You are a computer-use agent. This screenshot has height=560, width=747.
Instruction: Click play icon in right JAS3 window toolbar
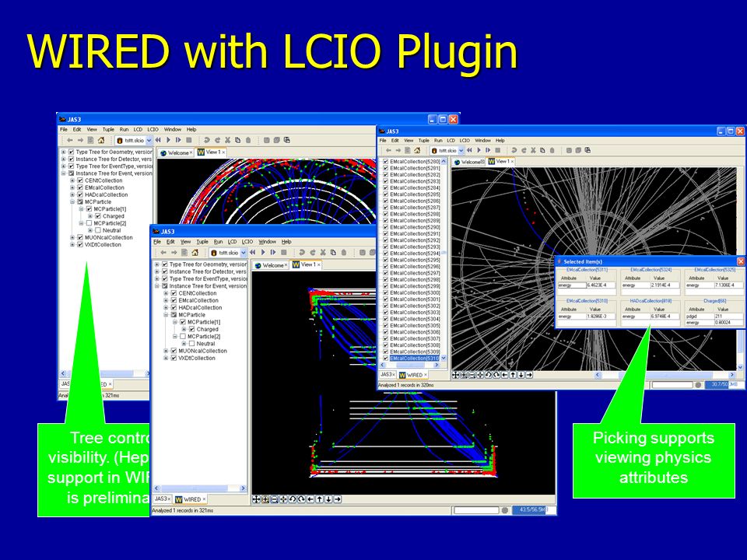click(479, 150)
